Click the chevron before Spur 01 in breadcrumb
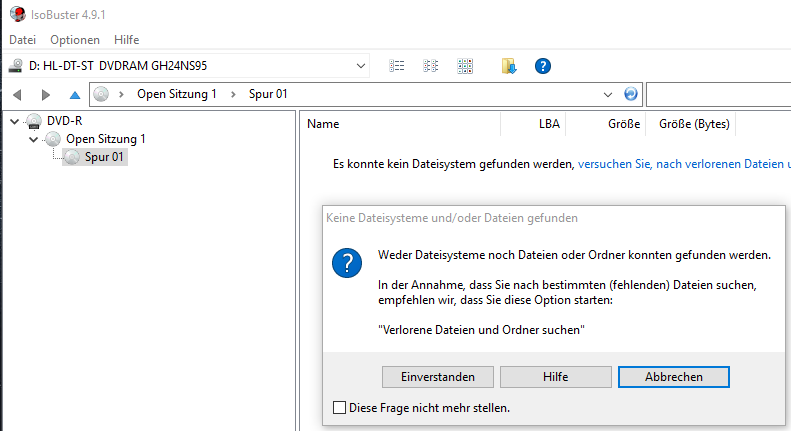 point(233,94)
